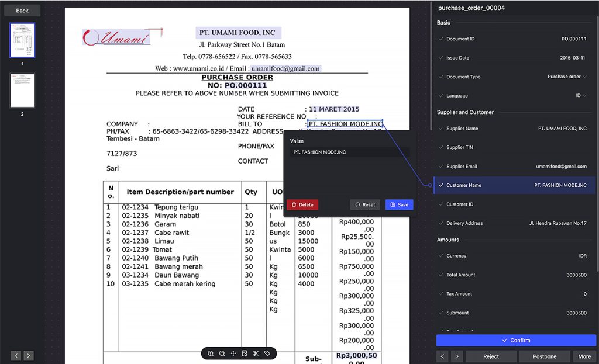Select the scissors split tool
599x364 pixels.
point(256,353)
